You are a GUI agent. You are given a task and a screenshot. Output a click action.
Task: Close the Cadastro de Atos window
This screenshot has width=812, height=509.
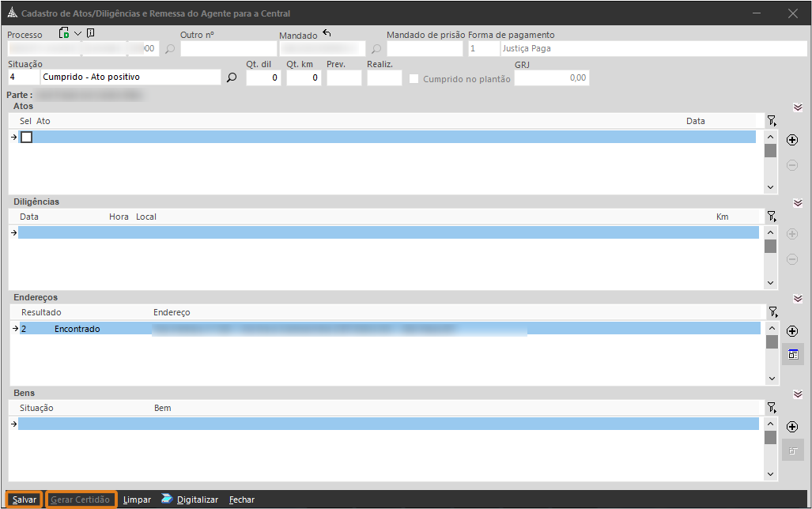pyautogui.click(x=792, y=13)
